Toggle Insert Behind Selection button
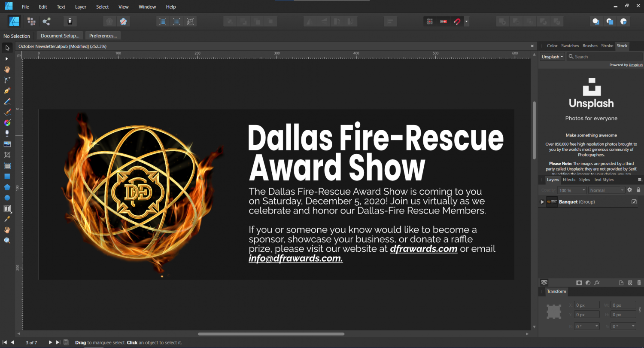The height and width of the screenshot is (348, 644). [x=596, y=21]
